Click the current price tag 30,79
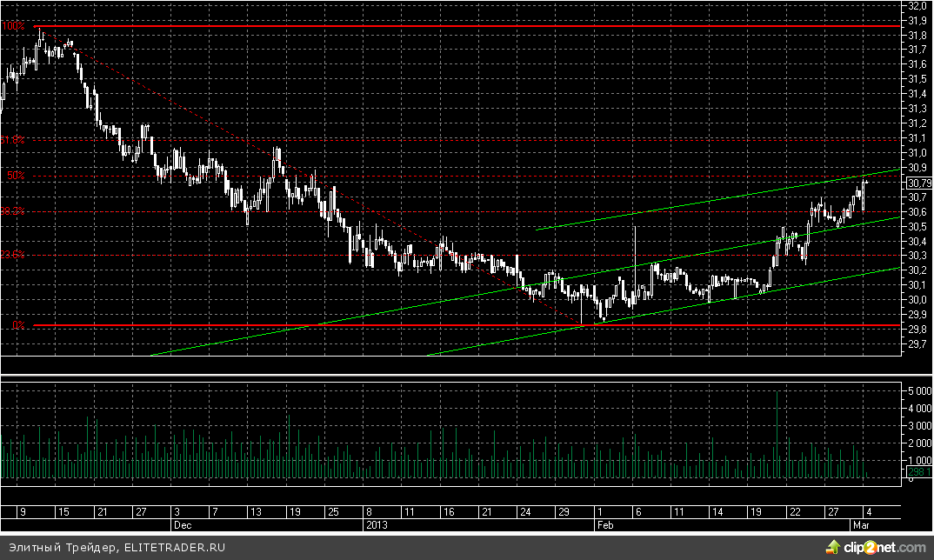The width and height of the screenshot is (934, 560). pyautogui.click(x=918, y=183)
